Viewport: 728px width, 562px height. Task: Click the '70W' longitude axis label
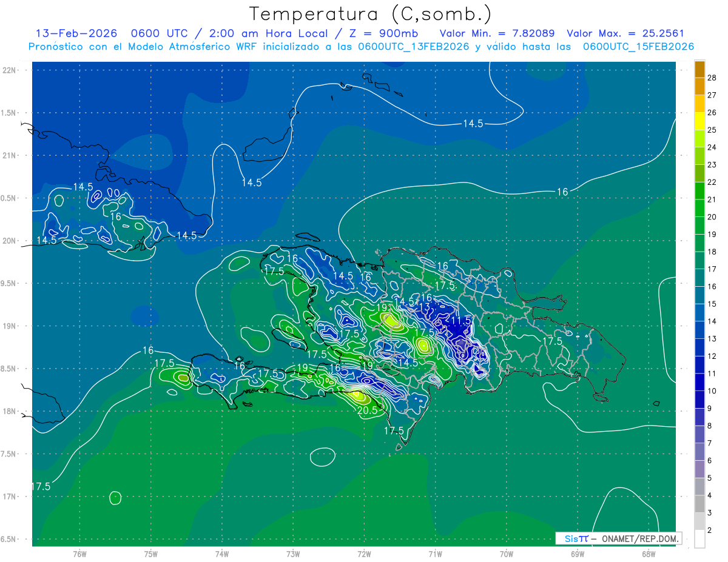[x=507, y=554]
